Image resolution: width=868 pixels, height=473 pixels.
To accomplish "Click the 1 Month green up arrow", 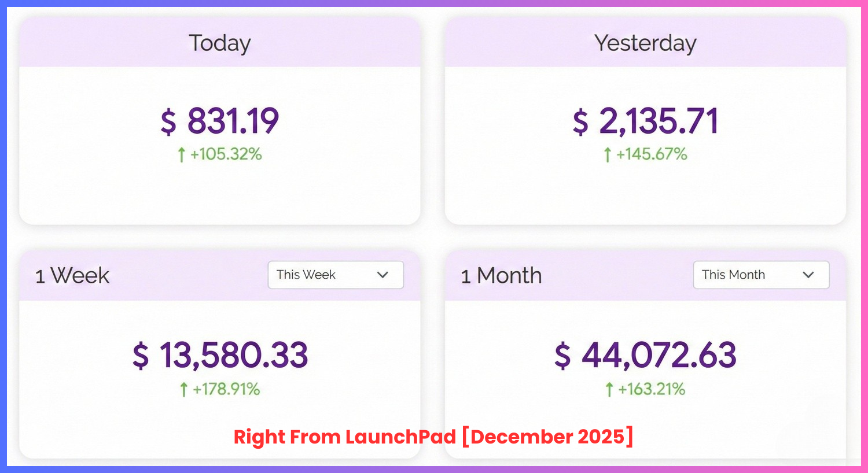I will pos(609,390).
